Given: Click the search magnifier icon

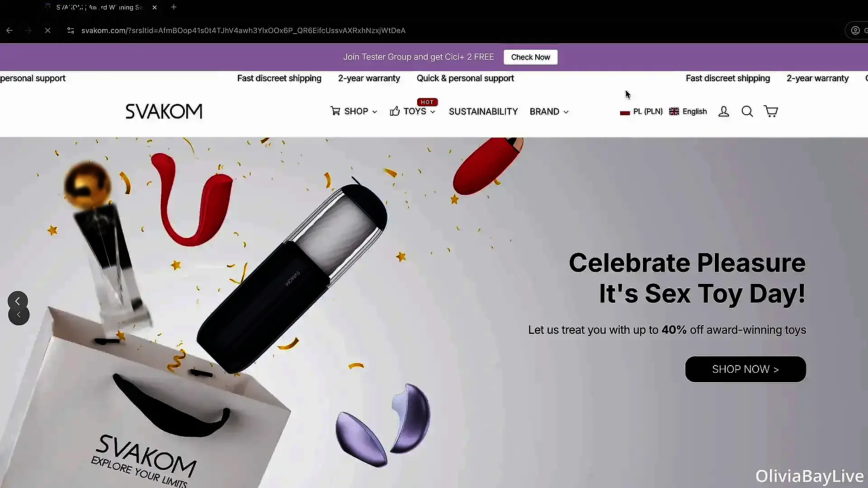Looking at the screenshot, I should [x=747, y=111].
